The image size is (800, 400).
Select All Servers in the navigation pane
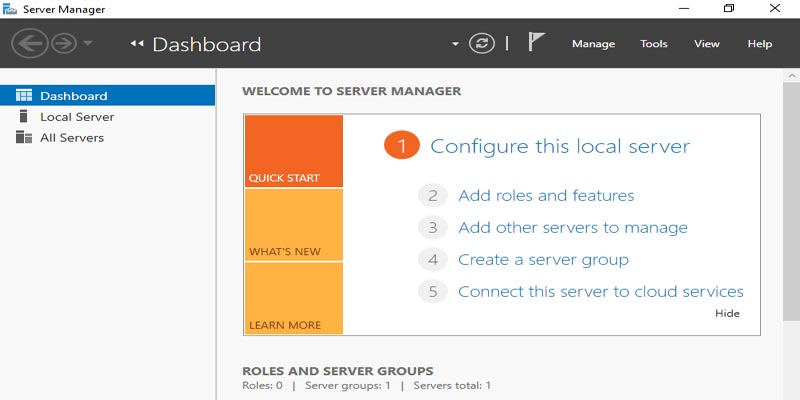pyautogui.click(x=107, y=137)
